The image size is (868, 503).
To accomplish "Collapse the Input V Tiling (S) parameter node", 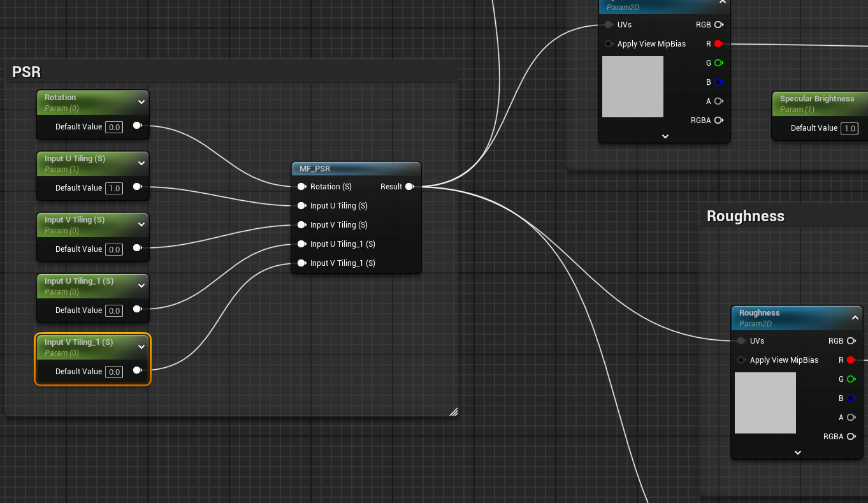I will point(141,224).
